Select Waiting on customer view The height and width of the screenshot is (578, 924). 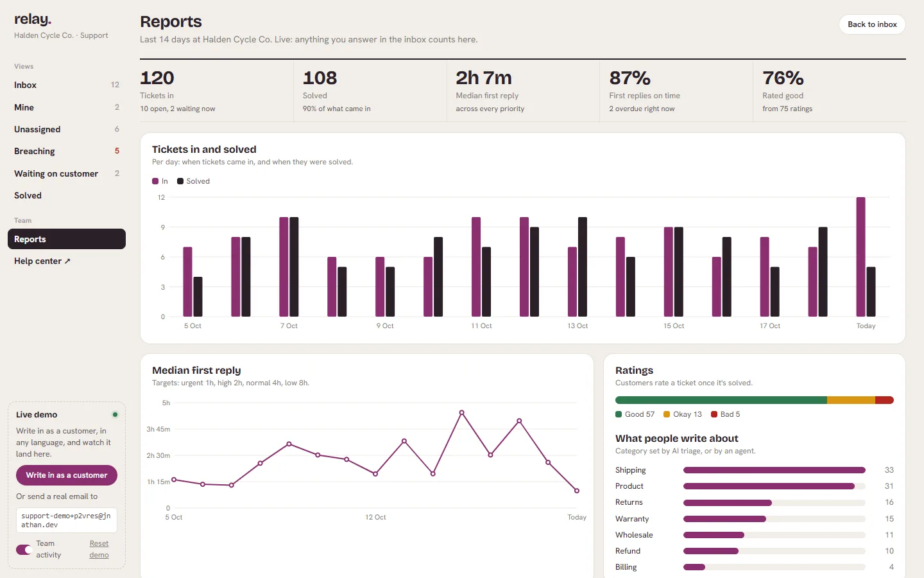click(x=67, y=173)
